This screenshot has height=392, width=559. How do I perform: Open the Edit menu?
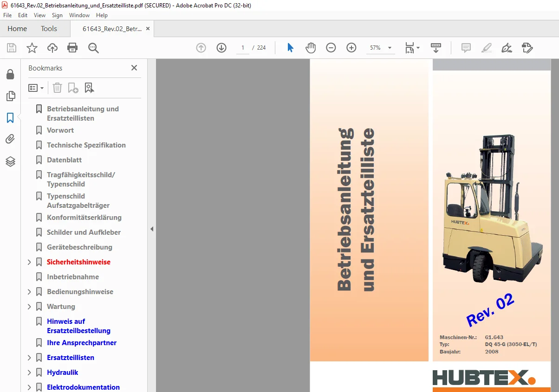(23, 15)
